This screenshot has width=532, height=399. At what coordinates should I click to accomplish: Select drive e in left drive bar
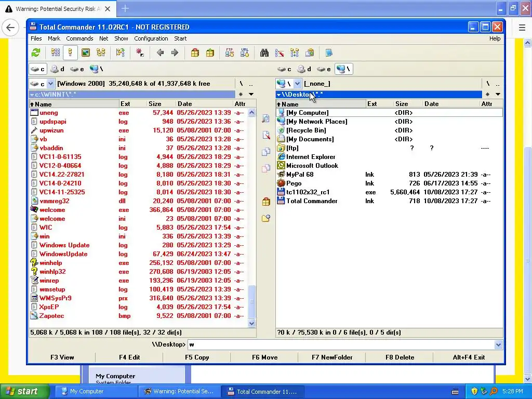[x=77, y=69]
